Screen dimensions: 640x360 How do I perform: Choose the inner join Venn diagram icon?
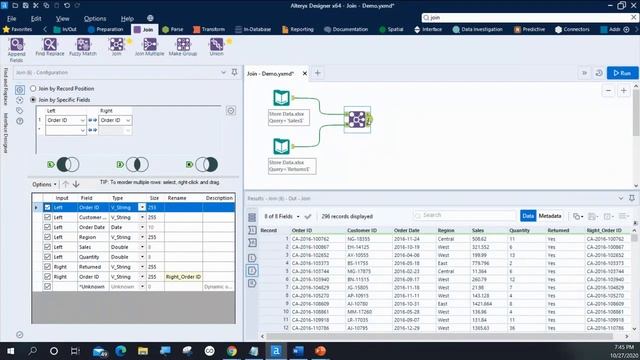coord(137,164)
